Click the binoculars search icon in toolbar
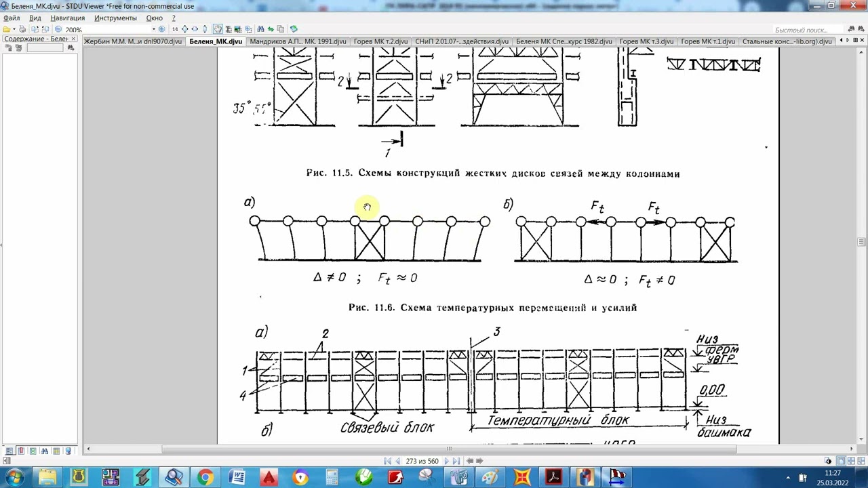Image resolution: width=868 pixels, height=488 pixels. pyautogui.click(x=261, y=29)
